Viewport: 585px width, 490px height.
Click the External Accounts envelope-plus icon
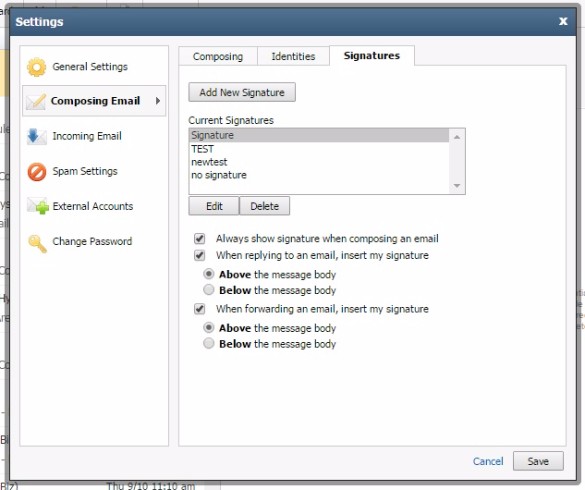pyautogui.click(x=38, y=206)
